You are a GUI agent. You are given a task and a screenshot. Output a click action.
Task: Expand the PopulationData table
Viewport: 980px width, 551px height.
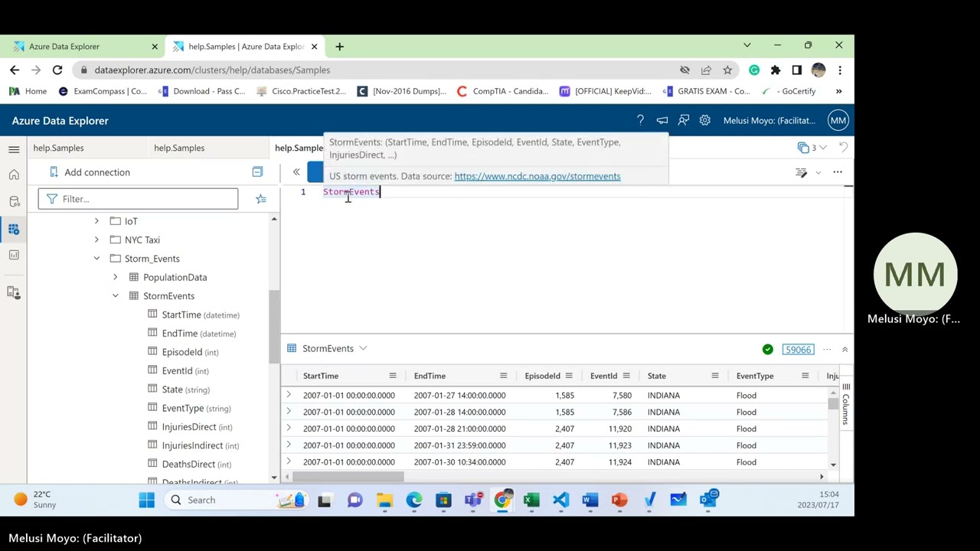tap(115, 277)
